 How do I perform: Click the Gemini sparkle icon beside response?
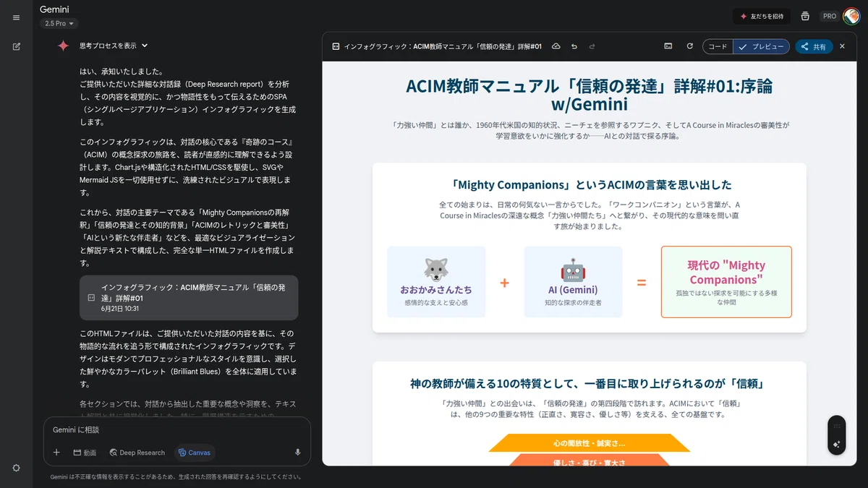click(x=64, y=46)
